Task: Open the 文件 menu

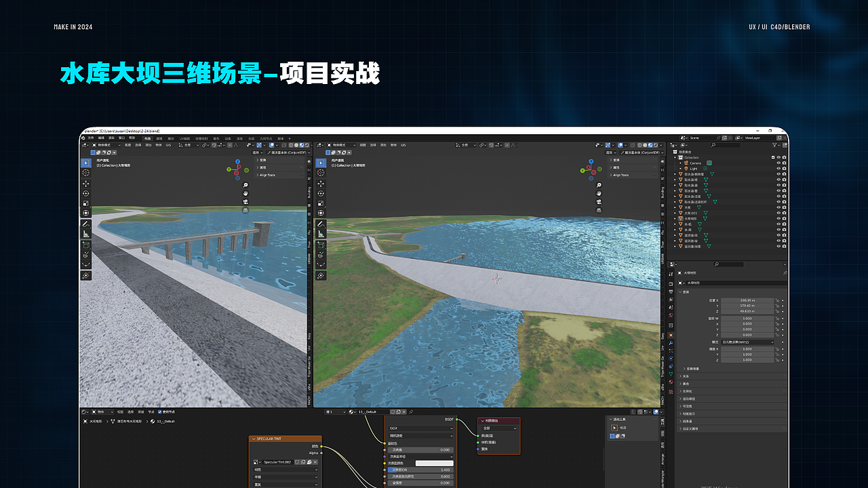Action: 91,138
